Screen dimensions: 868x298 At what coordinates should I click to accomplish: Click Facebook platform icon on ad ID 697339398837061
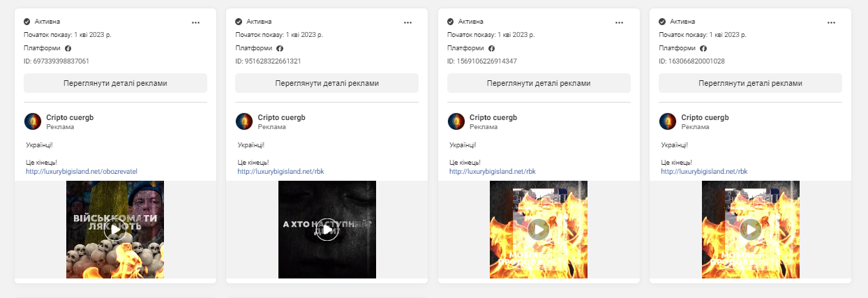pos(68,48)
